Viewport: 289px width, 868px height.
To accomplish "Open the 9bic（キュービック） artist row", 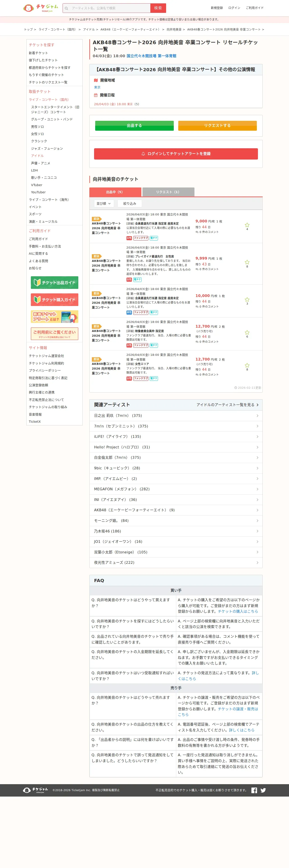I will tap(176, 468).
